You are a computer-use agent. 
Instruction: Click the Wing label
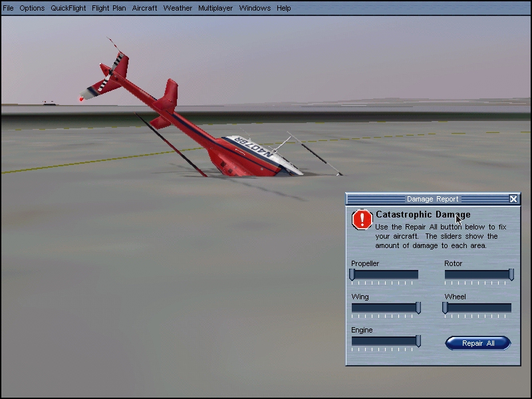[360, 297]
